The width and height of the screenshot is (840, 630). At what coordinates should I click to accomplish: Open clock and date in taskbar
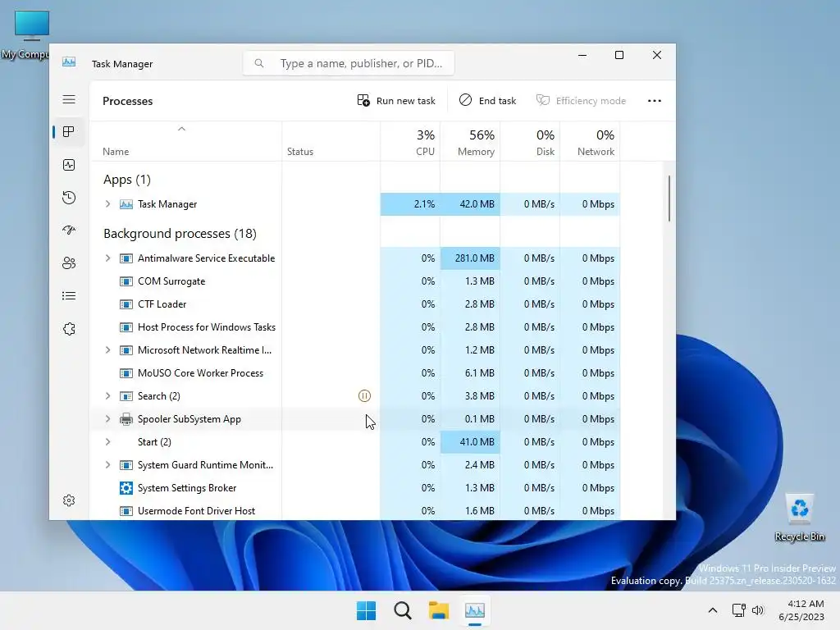802,610
